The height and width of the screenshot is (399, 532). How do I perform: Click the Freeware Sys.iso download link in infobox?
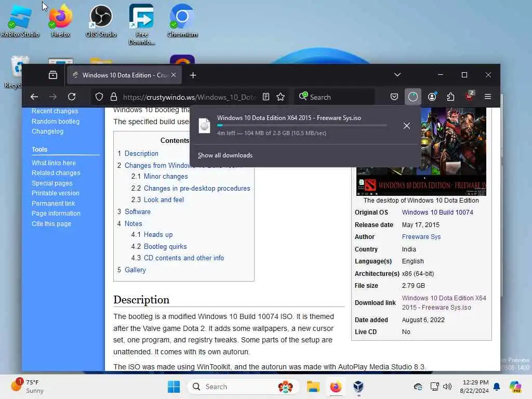(444, 303)
